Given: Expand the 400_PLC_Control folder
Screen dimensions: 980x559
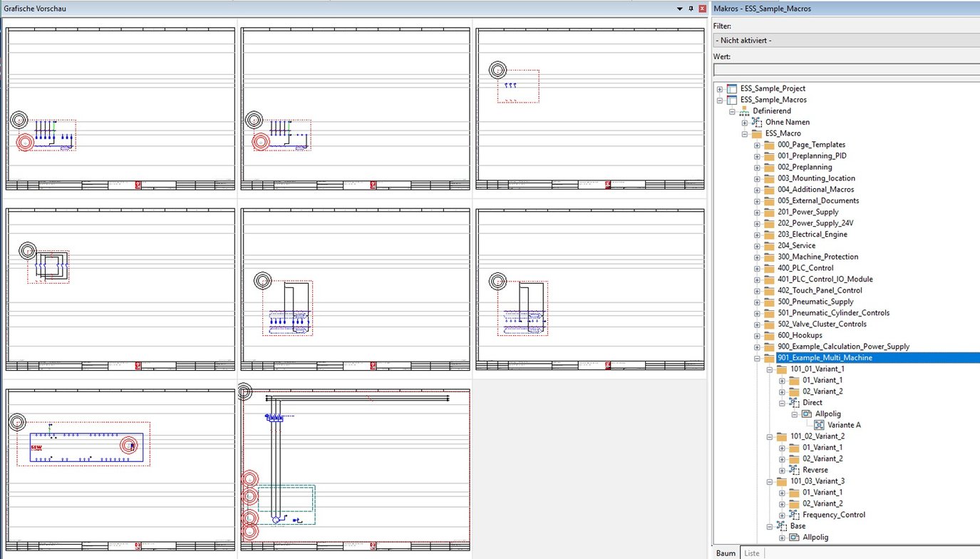Looking at the screenshot, I should pyautogui.click(x=757, y=267).
